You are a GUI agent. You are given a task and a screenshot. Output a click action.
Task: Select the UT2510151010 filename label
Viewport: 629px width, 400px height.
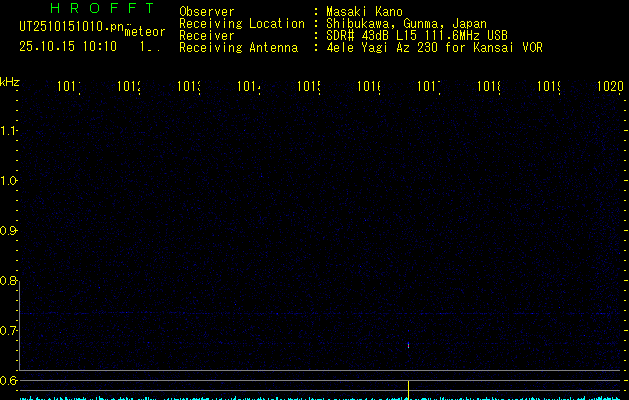click(x=70, y=26)
